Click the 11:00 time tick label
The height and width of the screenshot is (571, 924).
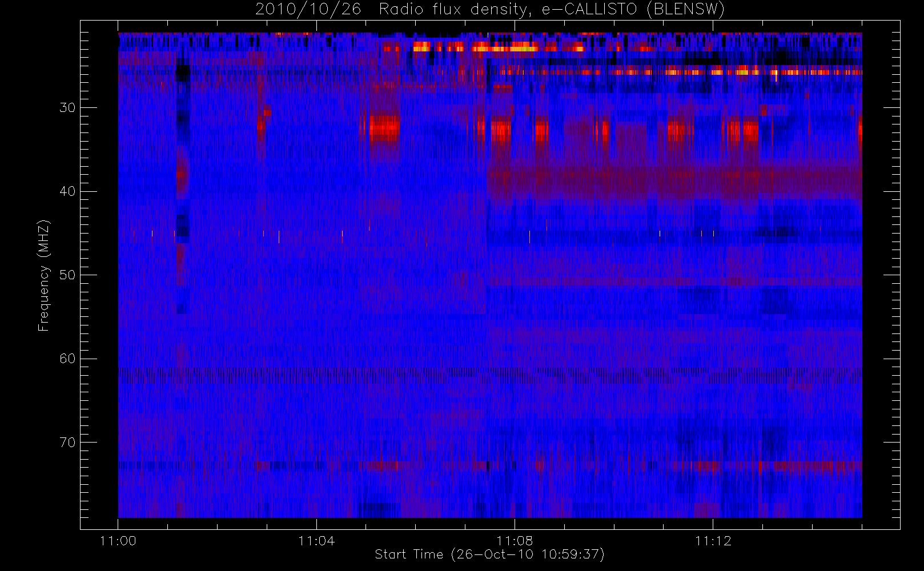click(x=118, y=541)
